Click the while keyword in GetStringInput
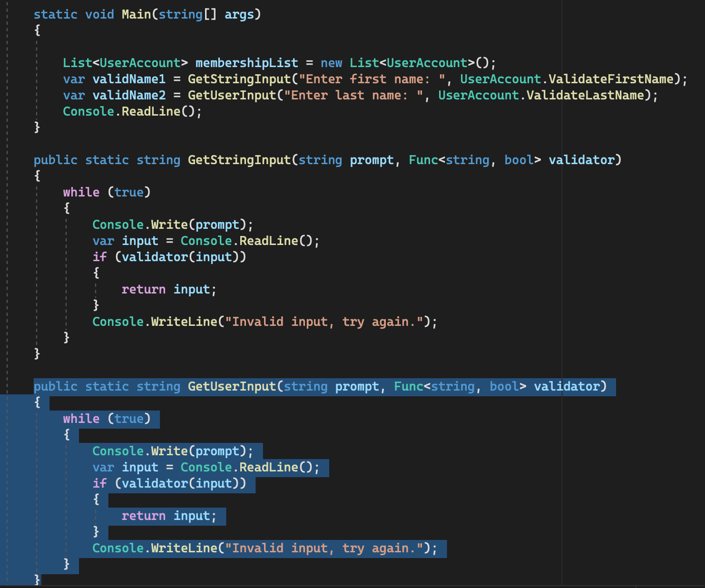This screenshot has width=705, height=588. [x=81, y=192]
